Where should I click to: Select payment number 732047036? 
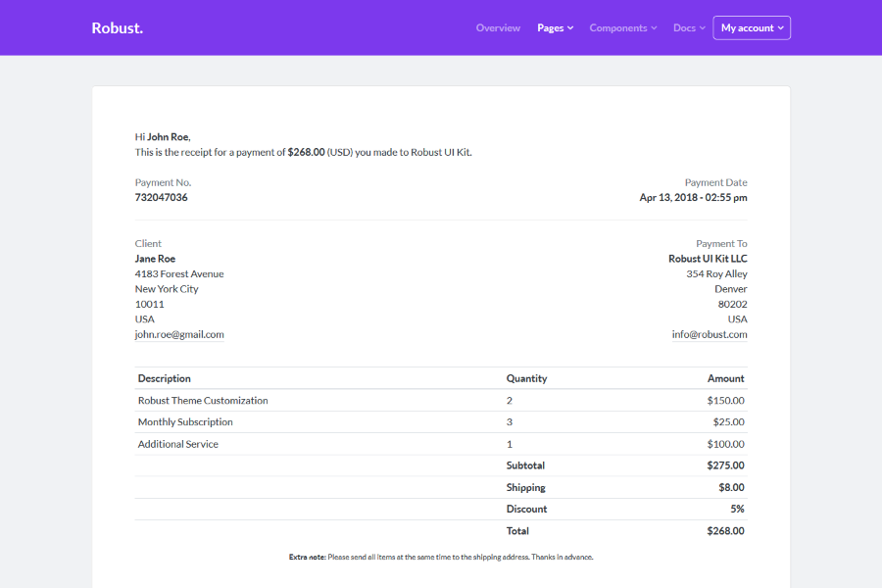pyautogui.click(x=161, y=197)
